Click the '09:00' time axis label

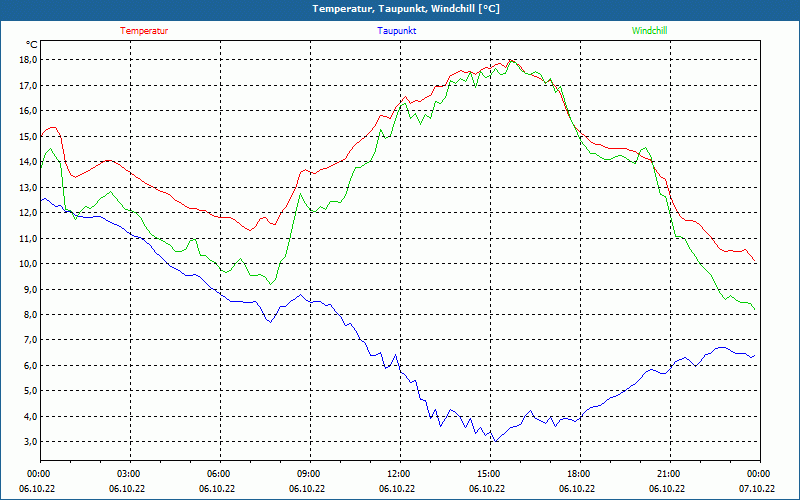pyautogui.click(x=309, y=474)
